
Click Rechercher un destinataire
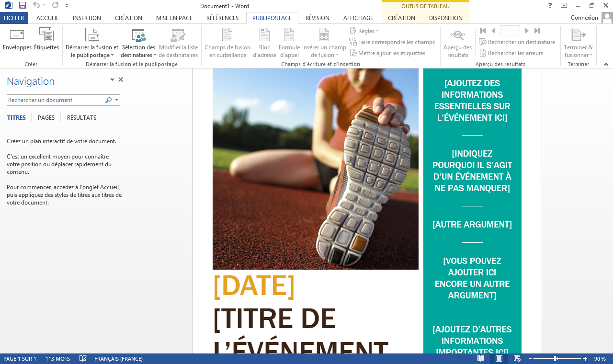517,42
